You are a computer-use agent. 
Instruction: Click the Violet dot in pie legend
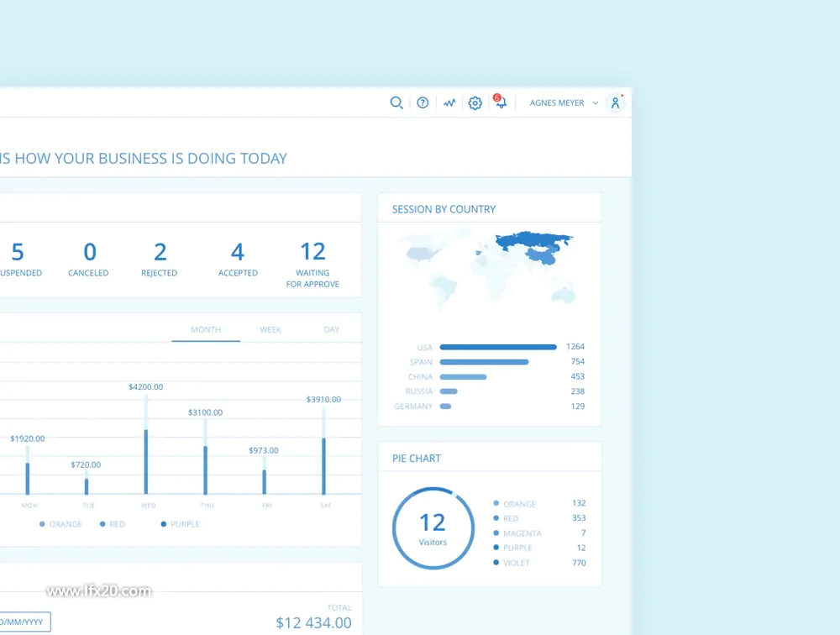496,563
